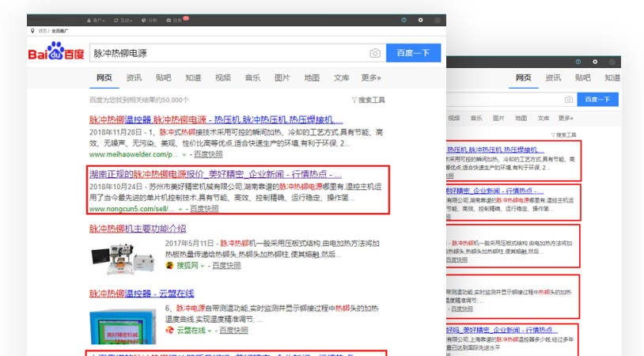The width and height of the screenshot is (644, 356).
Task: Expand dropdown arrow beside 搜狐网
Action: 203,266
